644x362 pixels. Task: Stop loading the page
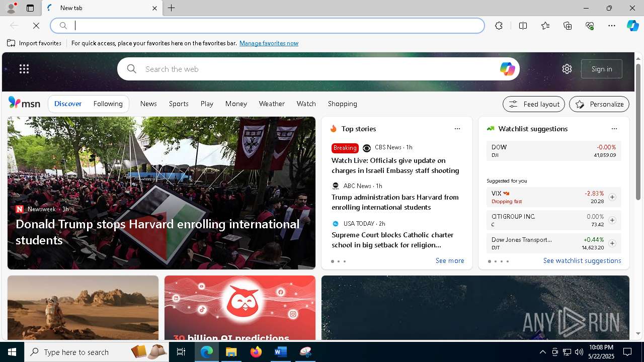[36, 26]
